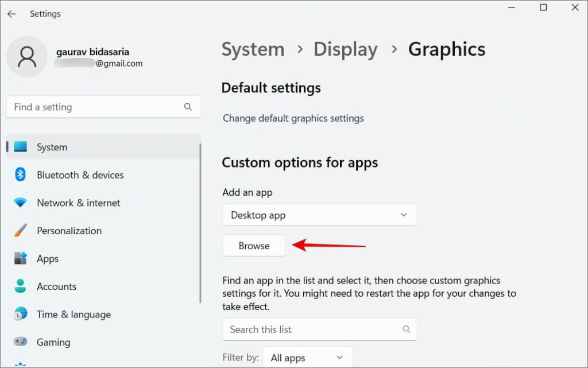Viewport: 588px width, 368px height.
Task: Select the System category icon in sidebar
Action: pyautogui.click(x=20, y=147)
